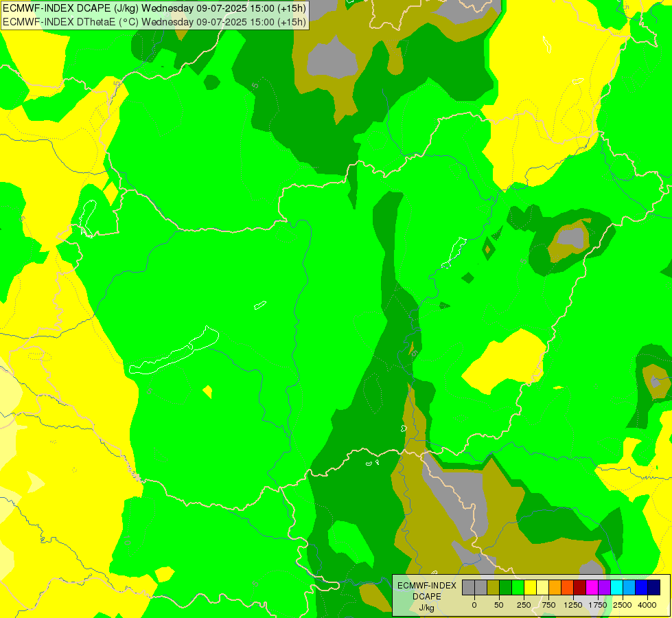Click the '1250' legend value
Image resolution: width=672 pixels, height=618 pixels.
coord(573,605)
